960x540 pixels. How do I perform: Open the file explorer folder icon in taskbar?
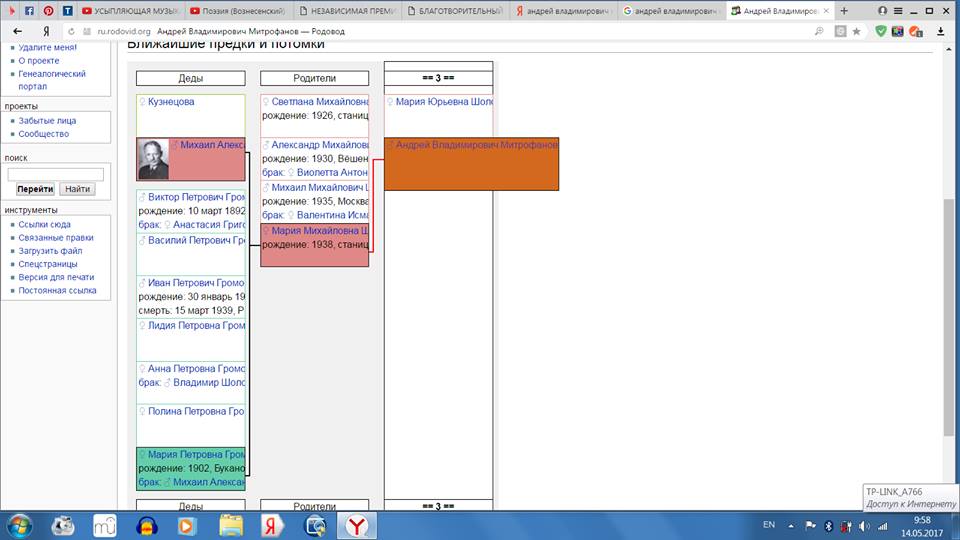231,524
